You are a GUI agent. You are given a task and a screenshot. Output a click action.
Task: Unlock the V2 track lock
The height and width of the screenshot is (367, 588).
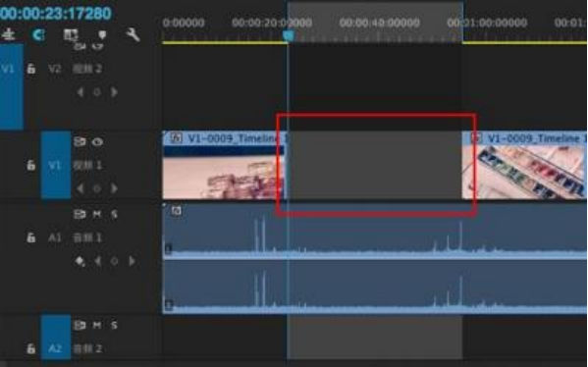pyautogui.click(x=31, y=69)
